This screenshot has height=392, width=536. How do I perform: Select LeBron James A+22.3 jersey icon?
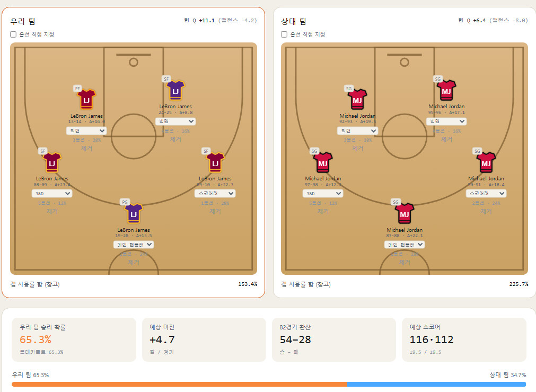click(x=215, y=162)
